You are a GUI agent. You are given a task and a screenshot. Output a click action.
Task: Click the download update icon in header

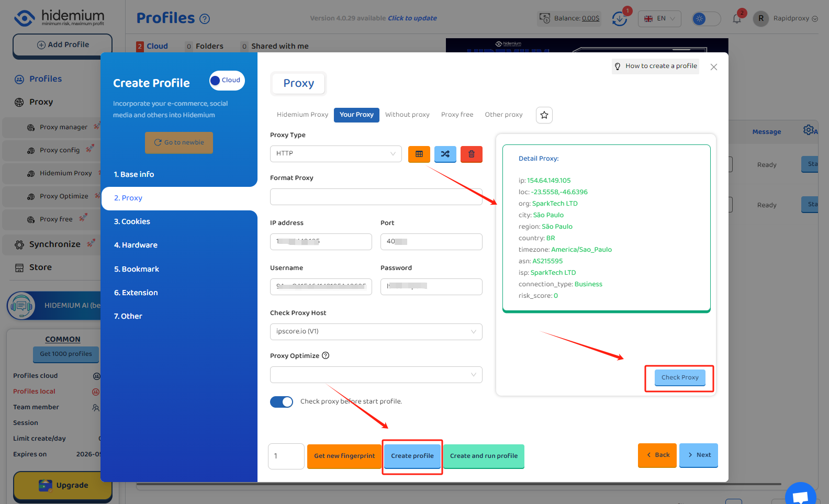tap(620, 19)
